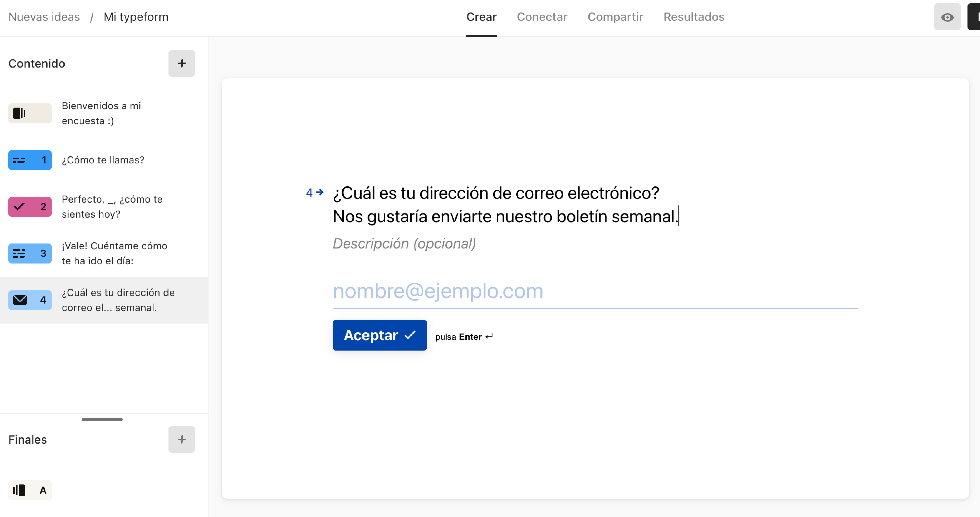Click the question number 4 arrow marker
This screenshot has width=980, height=517.
315,192
